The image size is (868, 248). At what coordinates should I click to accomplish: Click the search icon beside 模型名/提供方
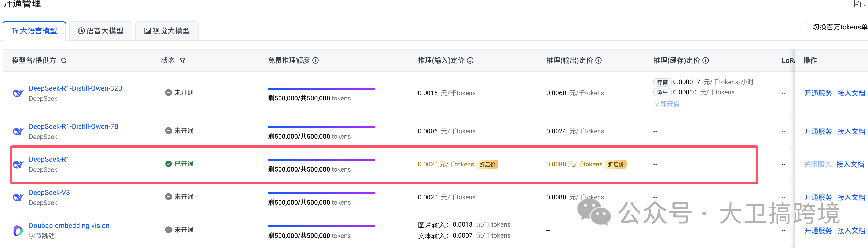pos(64,61)
